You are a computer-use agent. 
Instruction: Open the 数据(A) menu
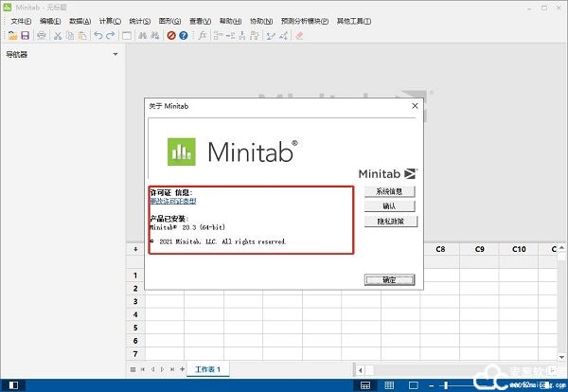click(x=80, y=21)
